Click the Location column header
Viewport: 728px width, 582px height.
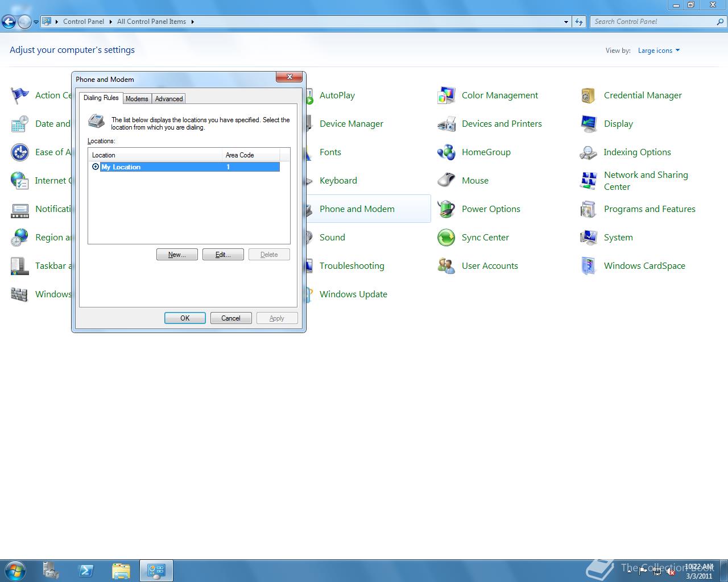[155, 155]
